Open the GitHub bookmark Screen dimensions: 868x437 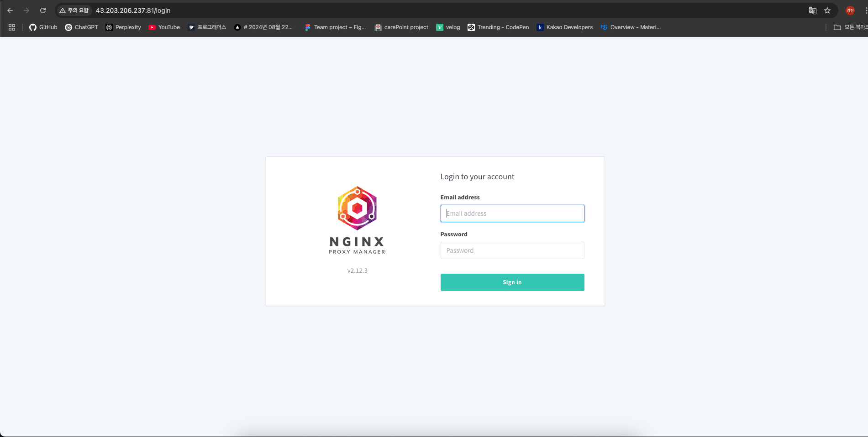[x=43, y=27]
